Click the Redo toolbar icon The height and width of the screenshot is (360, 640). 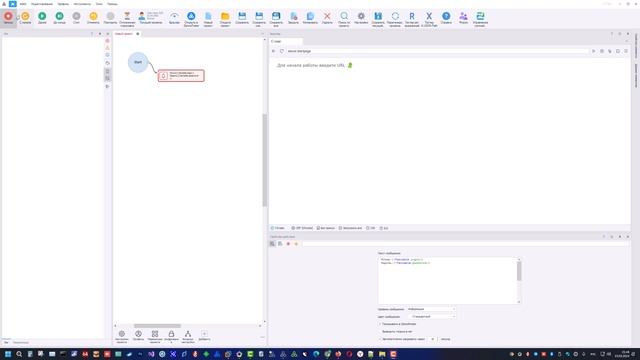tap(110, 18)
